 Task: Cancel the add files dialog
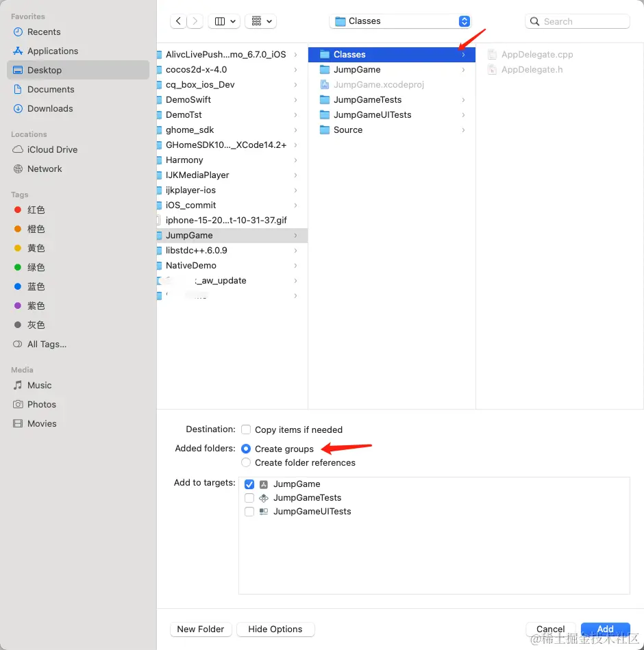tap(551, 629)
